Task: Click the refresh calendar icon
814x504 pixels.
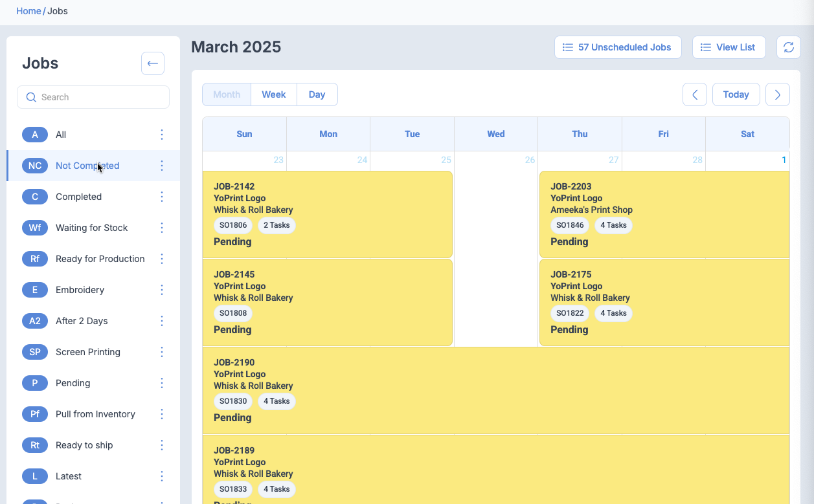Action: click(788, 47)
